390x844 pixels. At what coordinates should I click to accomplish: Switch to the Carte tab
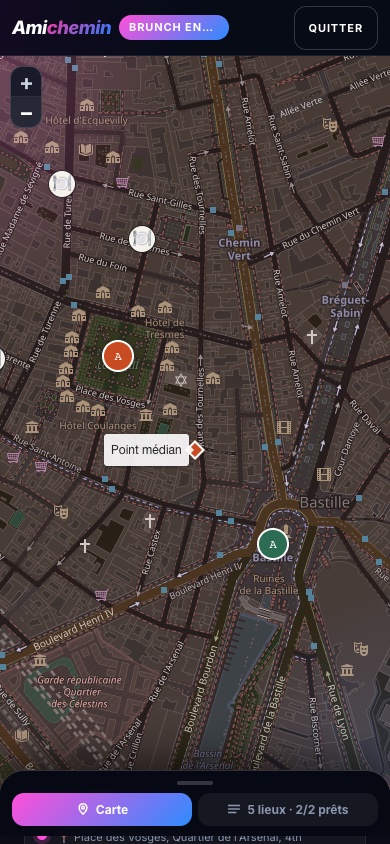click(102, 809)
